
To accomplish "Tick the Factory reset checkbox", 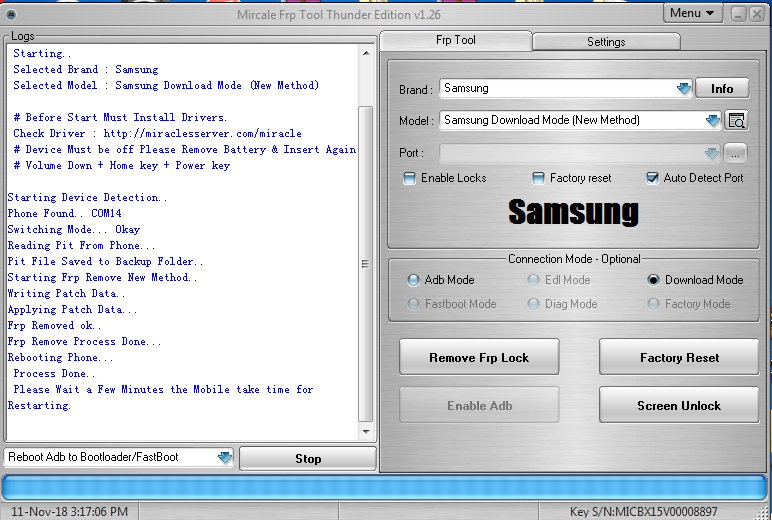I will tap(539, 178).
